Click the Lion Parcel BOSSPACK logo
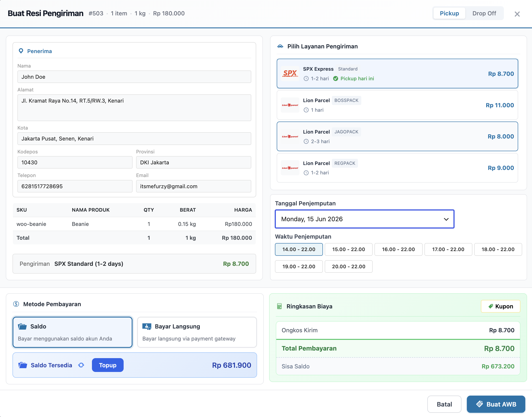The height and width of the screenshot is (417, 532). pyautogui.click(x=290, y=105)
